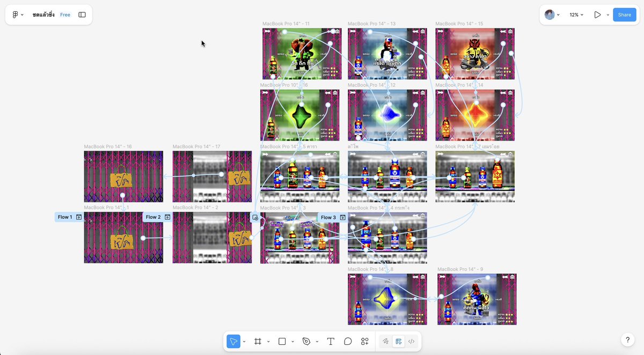Select the Text tool

331,341
